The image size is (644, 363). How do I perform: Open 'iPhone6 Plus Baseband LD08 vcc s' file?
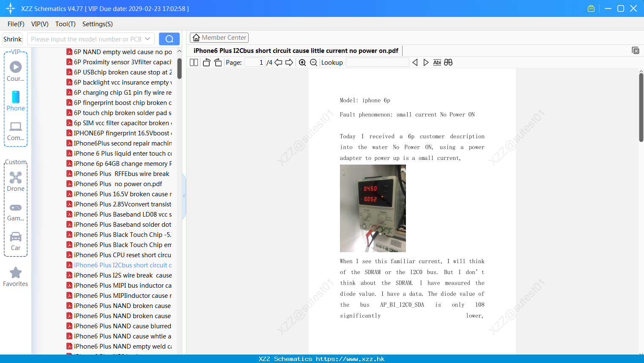[119, 214]
